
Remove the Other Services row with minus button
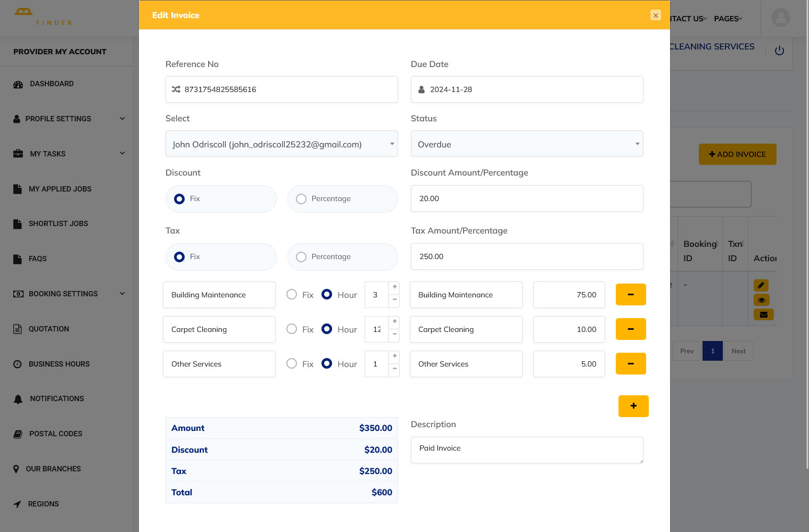tap(630, 364)
